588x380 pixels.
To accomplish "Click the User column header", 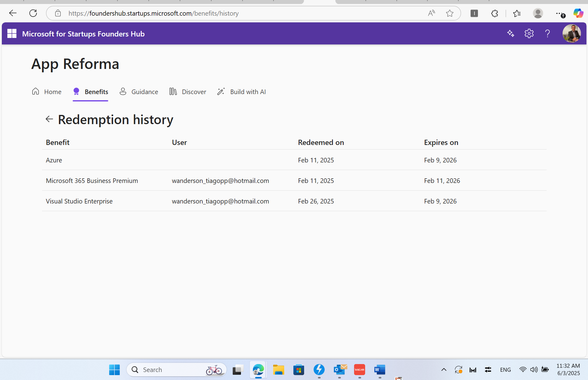I will (179, 142).
